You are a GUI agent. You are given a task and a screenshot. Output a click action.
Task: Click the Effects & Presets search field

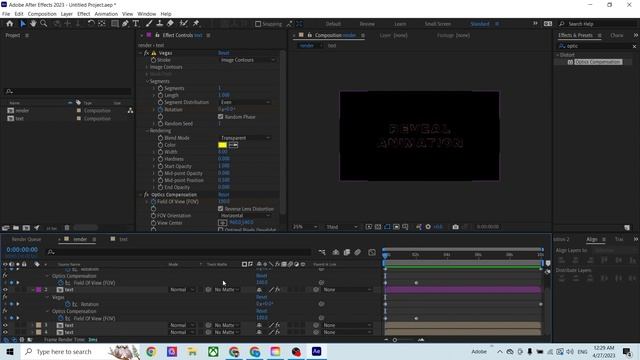coord(598,46)
